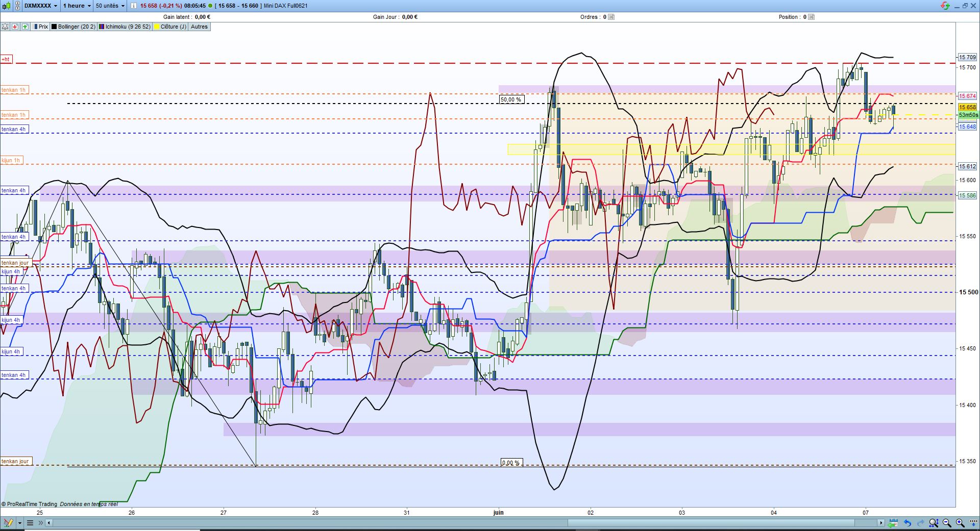The width and height of the screenshot is (980, 531).
Task: Click the green status dot after 08:05:45
Action: tap(210, 6)
